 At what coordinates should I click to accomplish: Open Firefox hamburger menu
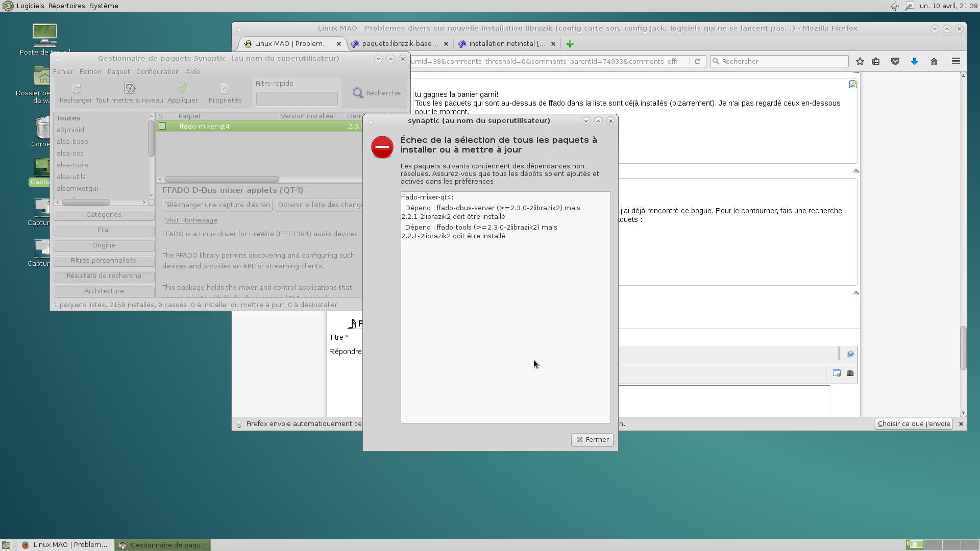956,61
